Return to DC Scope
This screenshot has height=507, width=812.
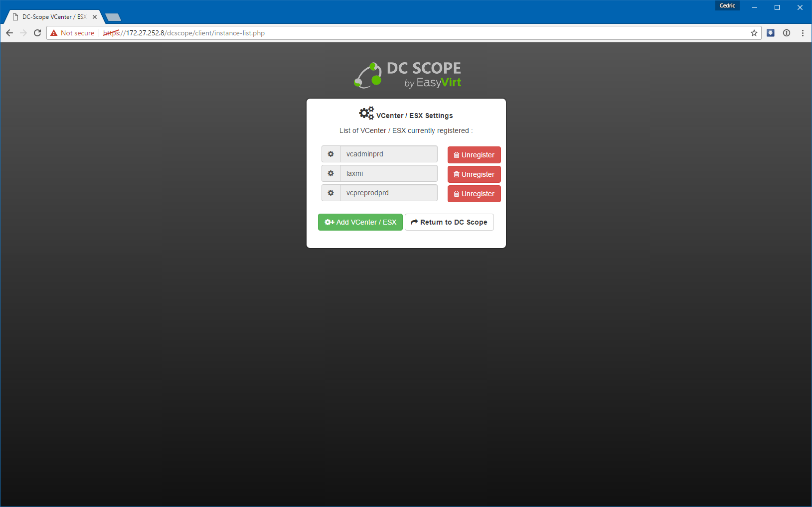pyautogui.click(x=449, y=222)
